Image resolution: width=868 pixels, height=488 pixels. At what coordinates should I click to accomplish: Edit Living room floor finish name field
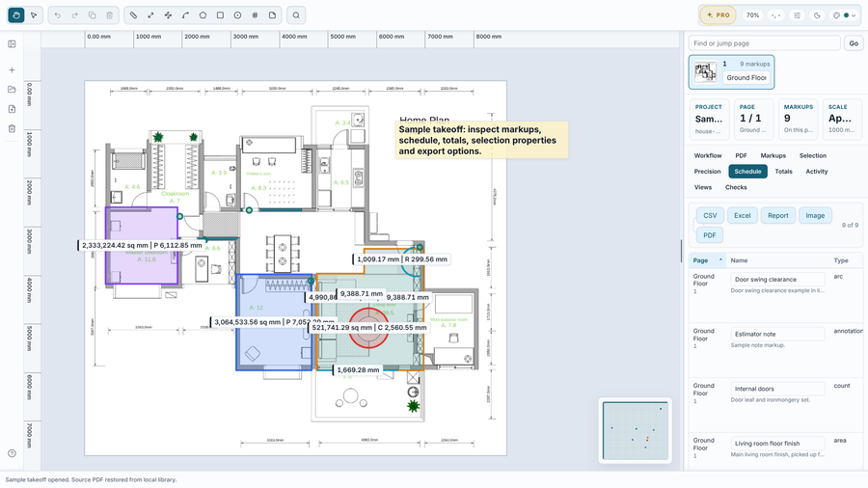[x=777, y=444]
